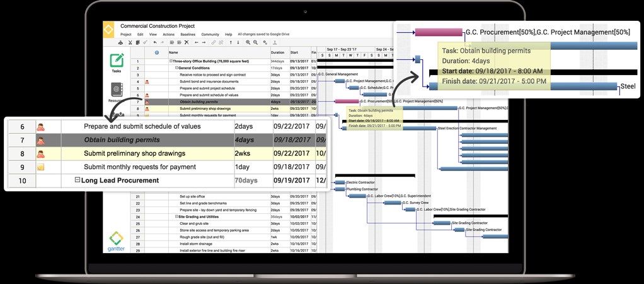The image size is (644, 284).
Task: Select row number 29 header
Action: 137,251
